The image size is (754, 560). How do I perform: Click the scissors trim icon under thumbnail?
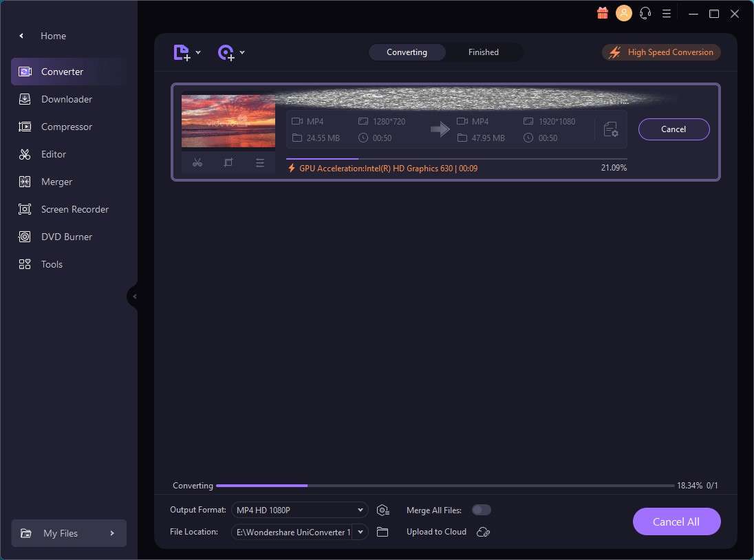point(197,162)
